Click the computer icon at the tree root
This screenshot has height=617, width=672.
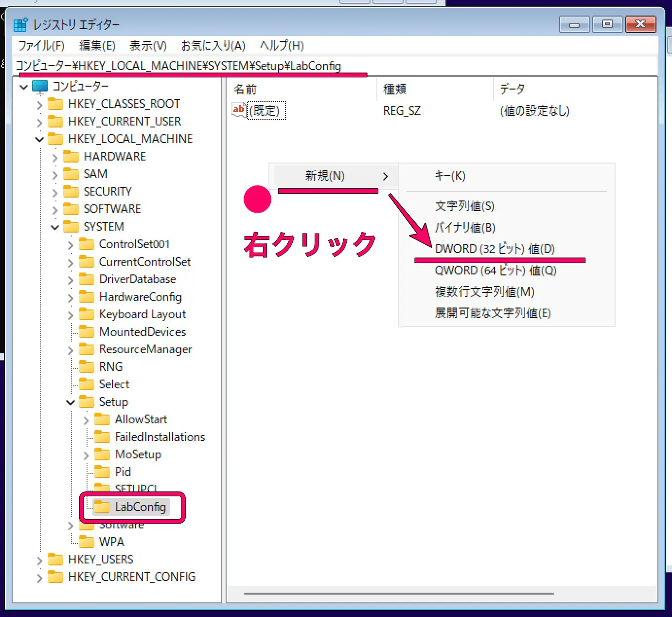coord(39,86)
